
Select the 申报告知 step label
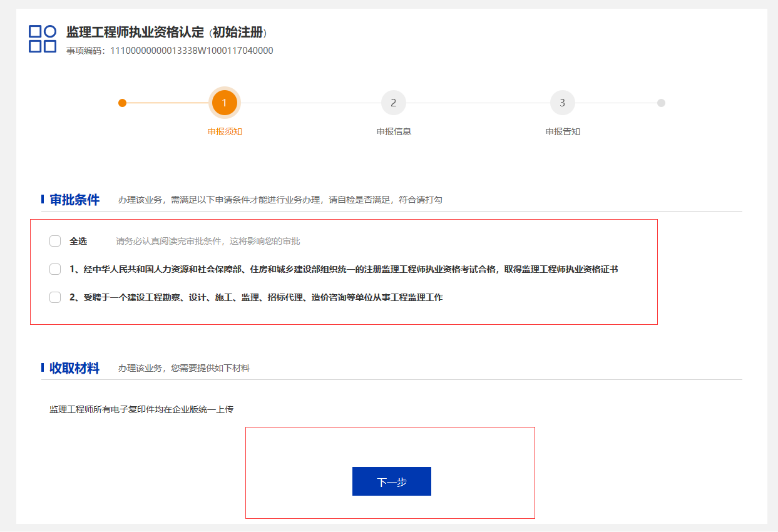tap(561, 131)
